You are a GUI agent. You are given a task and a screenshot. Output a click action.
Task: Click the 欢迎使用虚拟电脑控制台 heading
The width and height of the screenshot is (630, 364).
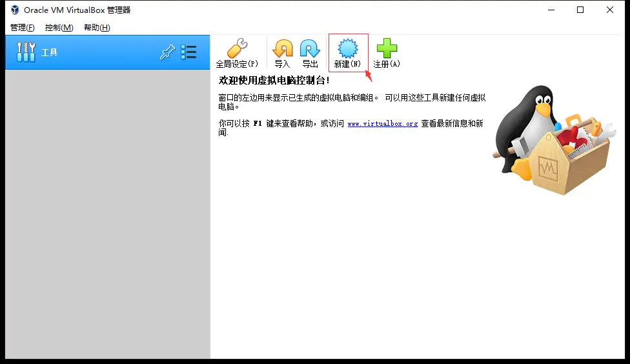click(x=274, y=81)
